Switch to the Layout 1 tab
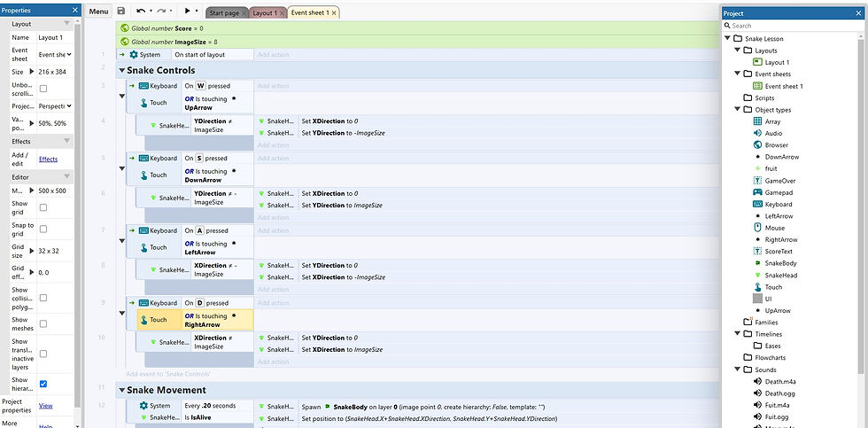This screenshot has width=868, height=428. click(265, 12)
